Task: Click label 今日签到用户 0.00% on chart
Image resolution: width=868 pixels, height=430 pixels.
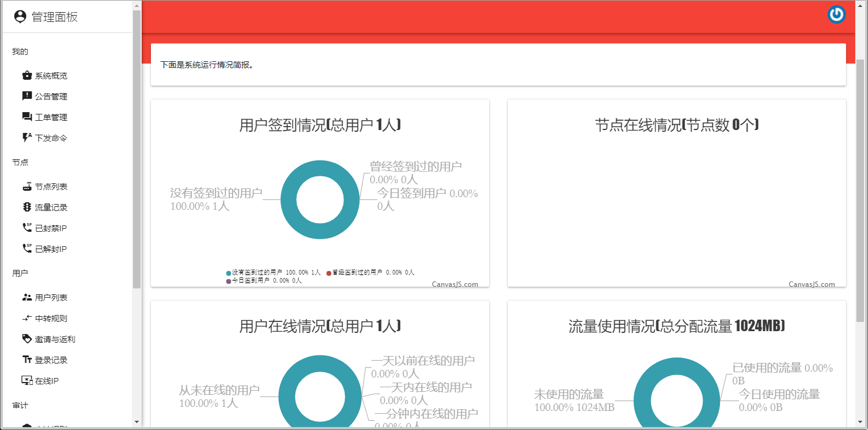Action: click(428, 199)
